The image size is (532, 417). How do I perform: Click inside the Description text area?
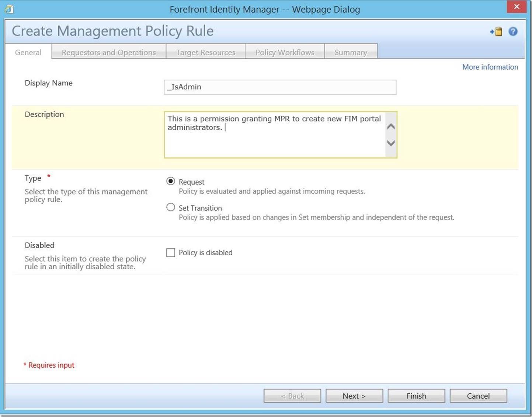click(275, 135)
